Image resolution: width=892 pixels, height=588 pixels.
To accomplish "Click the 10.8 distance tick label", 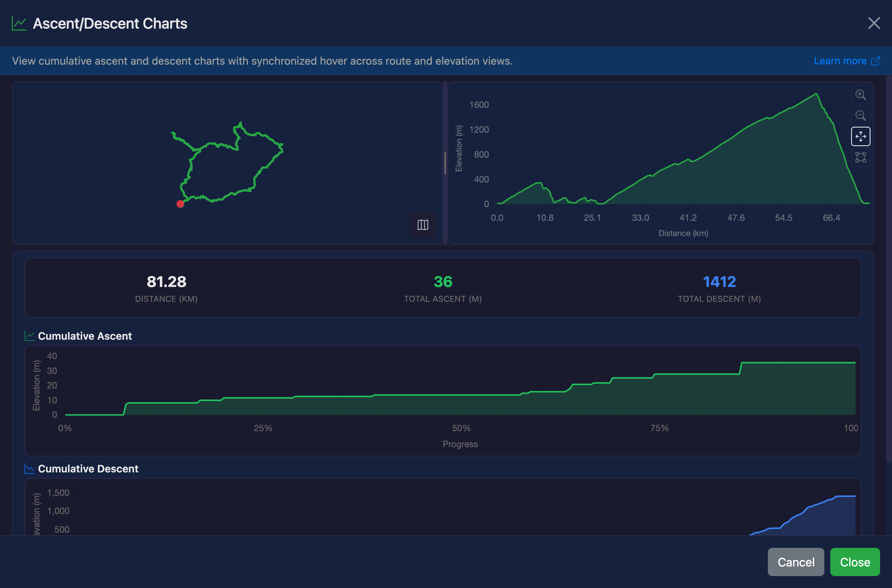I will 545,218.
